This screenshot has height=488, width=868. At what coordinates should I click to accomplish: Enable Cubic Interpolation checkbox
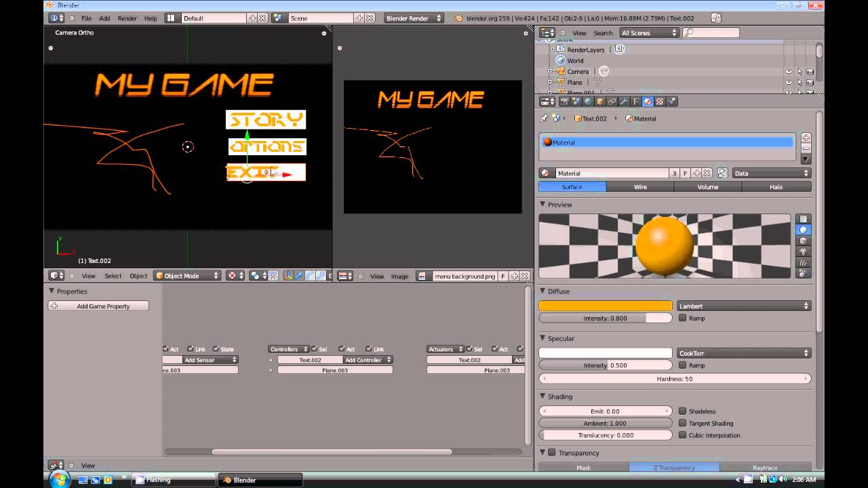coord(683,435)
